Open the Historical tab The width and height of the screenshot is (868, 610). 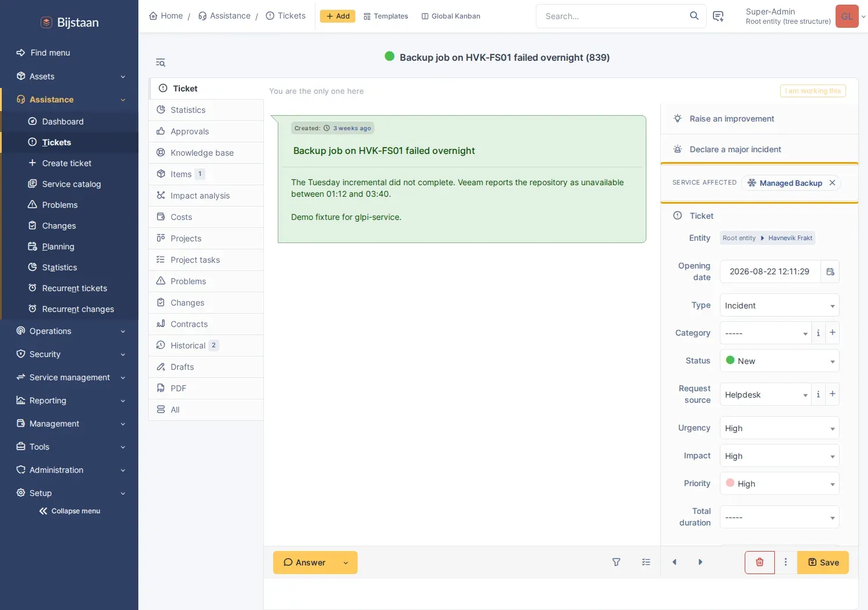pos(206,346)
